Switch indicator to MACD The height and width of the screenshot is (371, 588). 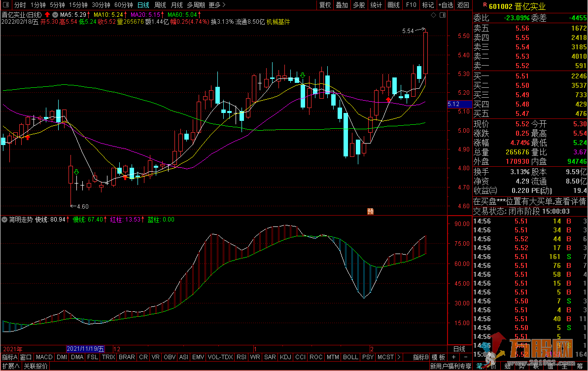(44, 357)
